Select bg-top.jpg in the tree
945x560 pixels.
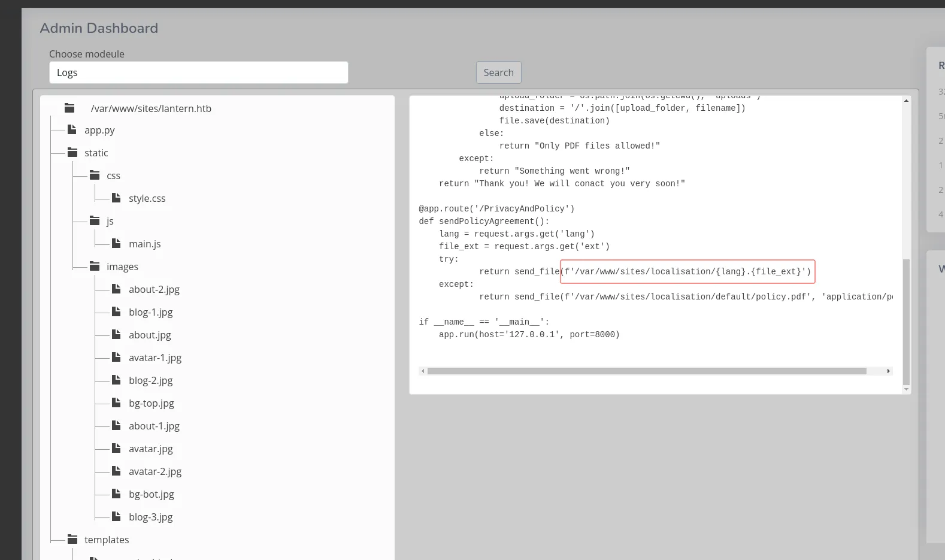152,403
